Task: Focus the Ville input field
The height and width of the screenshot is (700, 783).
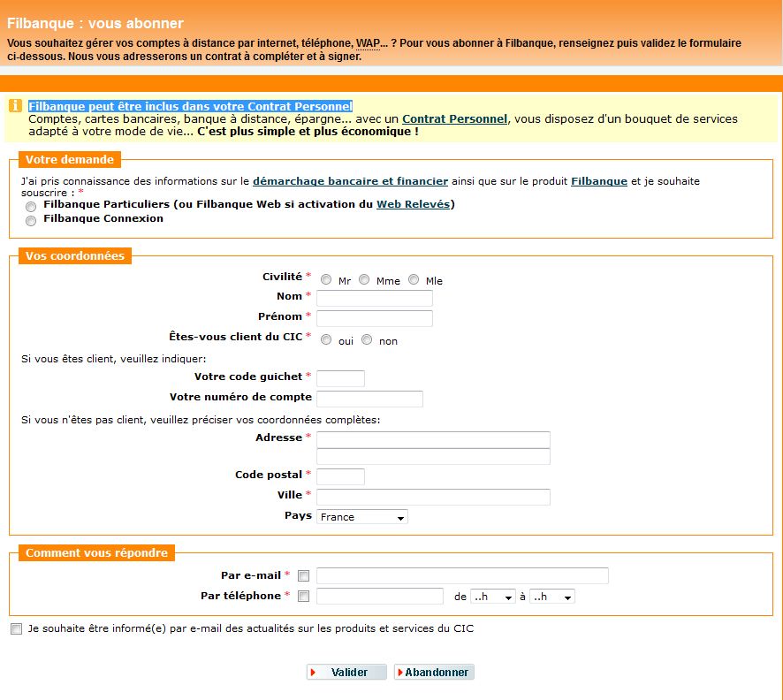Action: tap(433, 497)
